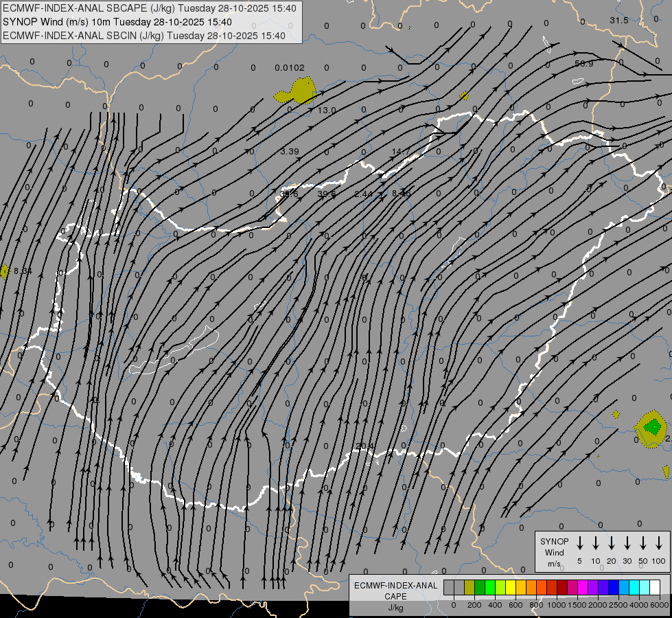Click the 200 tick label on the CAPE scale
672x618 pixels.
(474, 605)
